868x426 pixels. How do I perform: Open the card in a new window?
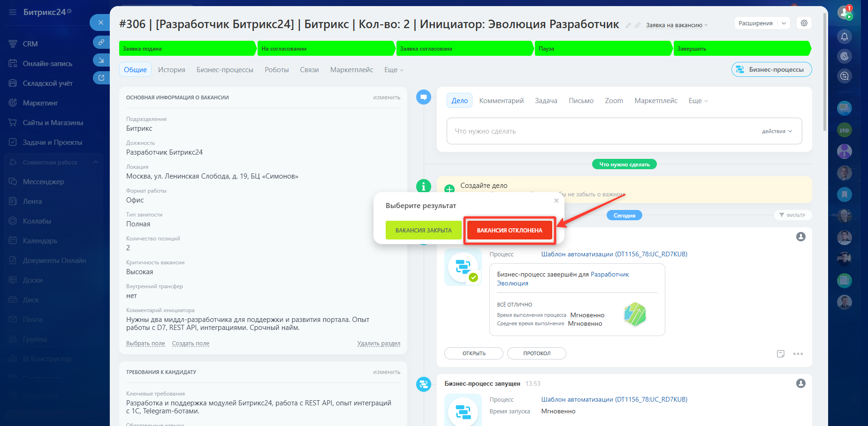click(x=101, y=78)
